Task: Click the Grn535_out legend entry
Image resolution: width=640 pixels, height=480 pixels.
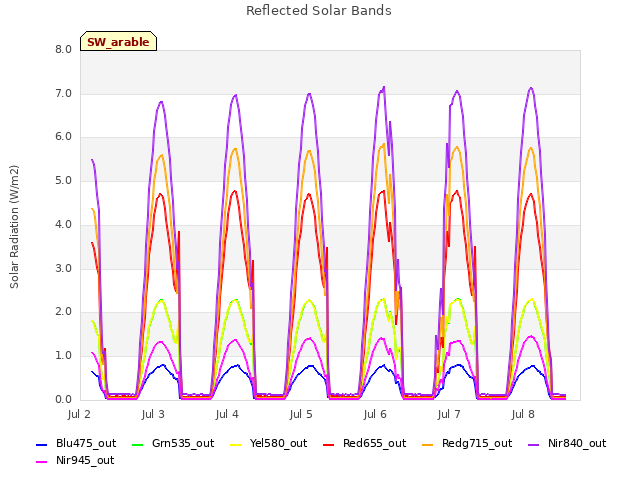Action: point(173,443)
